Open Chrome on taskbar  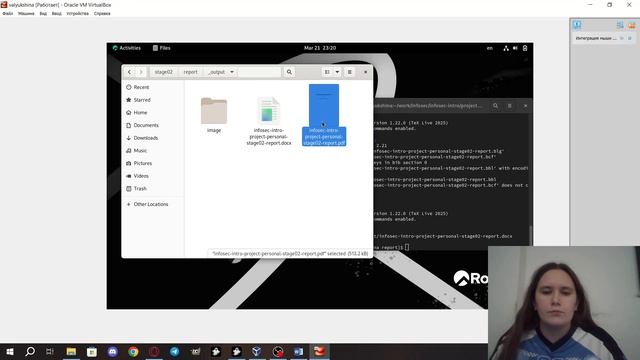point(133,351)
